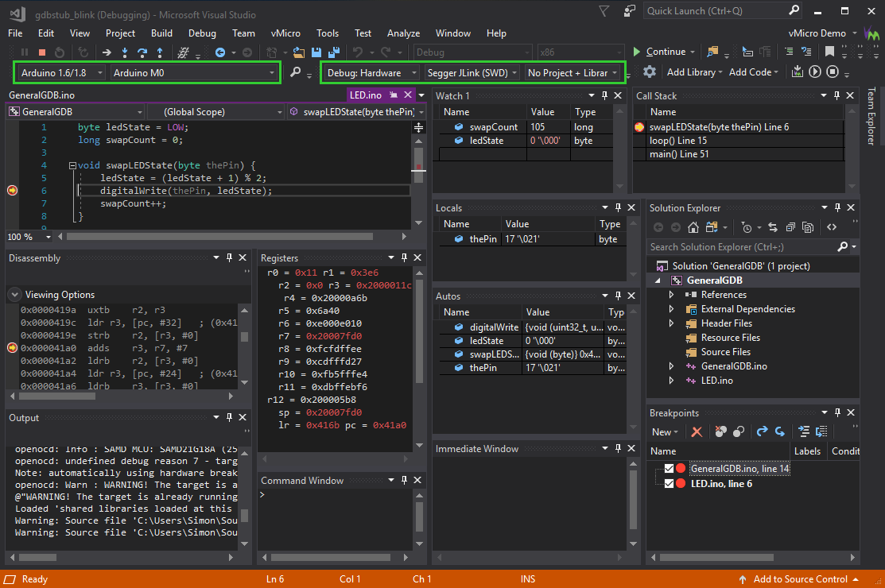885x588 pixels.
Task: Open the Debug menu
Action: (x=202, y=33)
